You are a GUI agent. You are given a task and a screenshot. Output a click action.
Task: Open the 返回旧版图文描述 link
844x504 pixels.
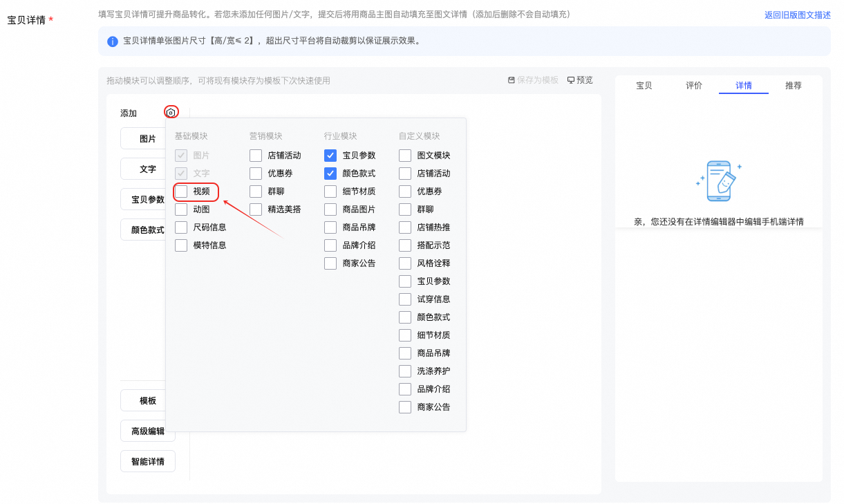(798, 15)
